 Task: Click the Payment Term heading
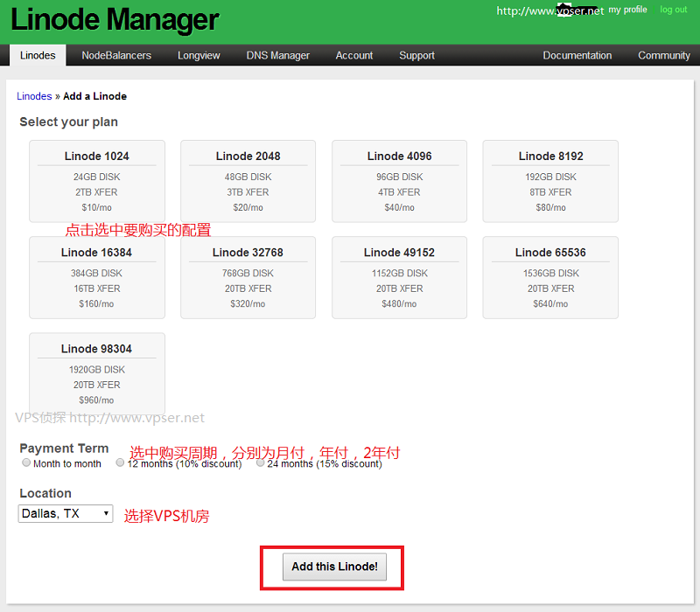click(x=64, y=449)
